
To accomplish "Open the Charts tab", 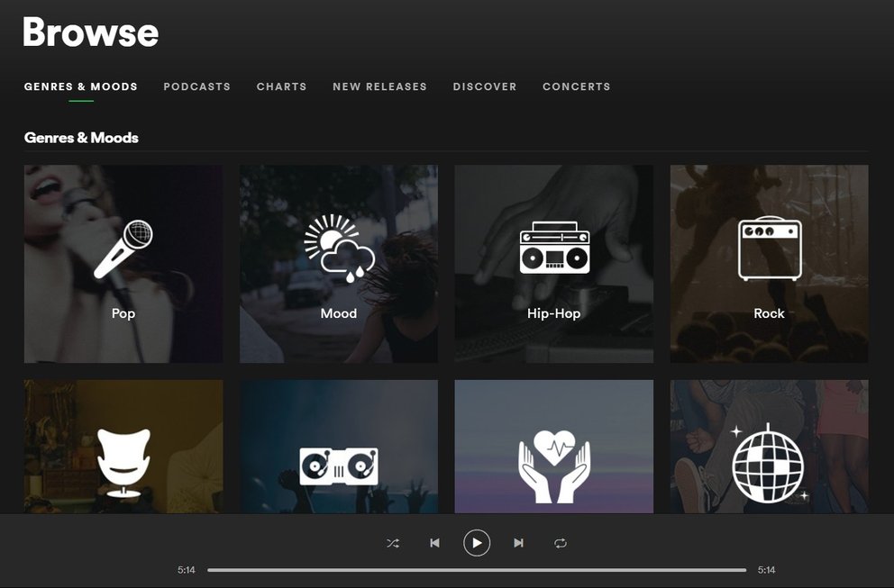I will point(282,86).
